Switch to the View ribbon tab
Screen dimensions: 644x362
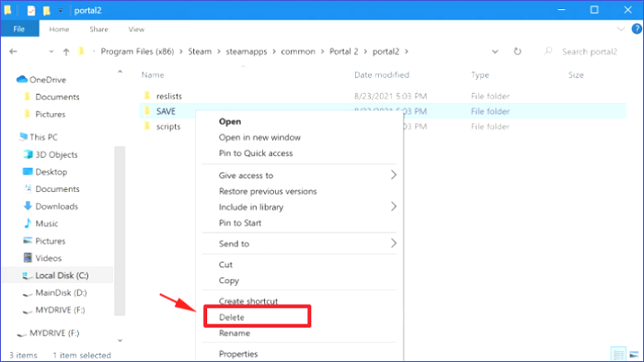tap(136, 29)
